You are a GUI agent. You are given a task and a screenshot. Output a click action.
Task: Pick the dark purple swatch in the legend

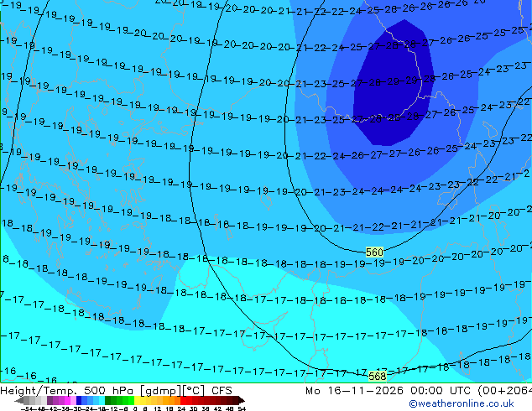(50, 400)
